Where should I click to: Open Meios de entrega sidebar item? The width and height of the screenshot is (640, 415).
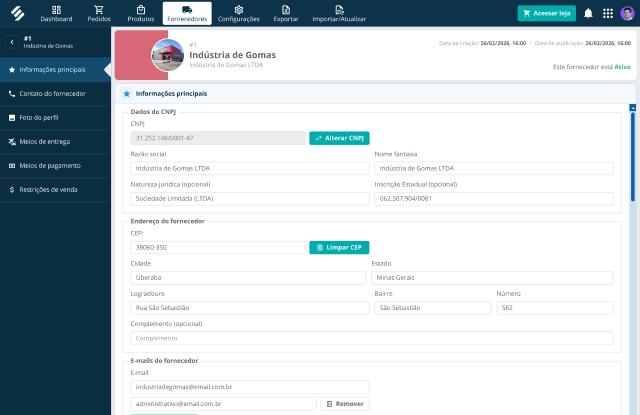pos(55,142)
